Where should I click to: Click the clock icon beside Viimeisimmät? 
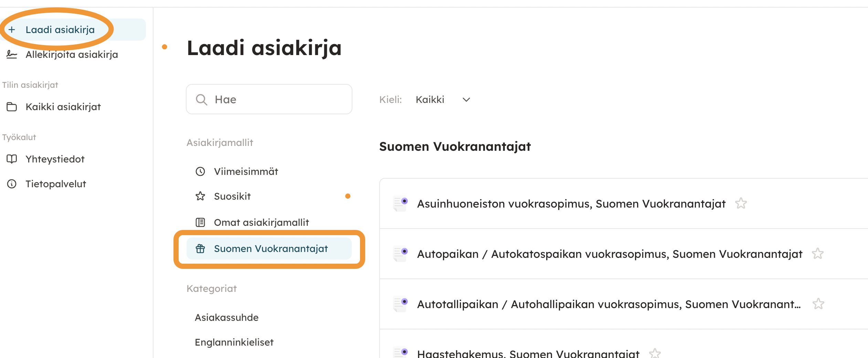pos(200,171)
